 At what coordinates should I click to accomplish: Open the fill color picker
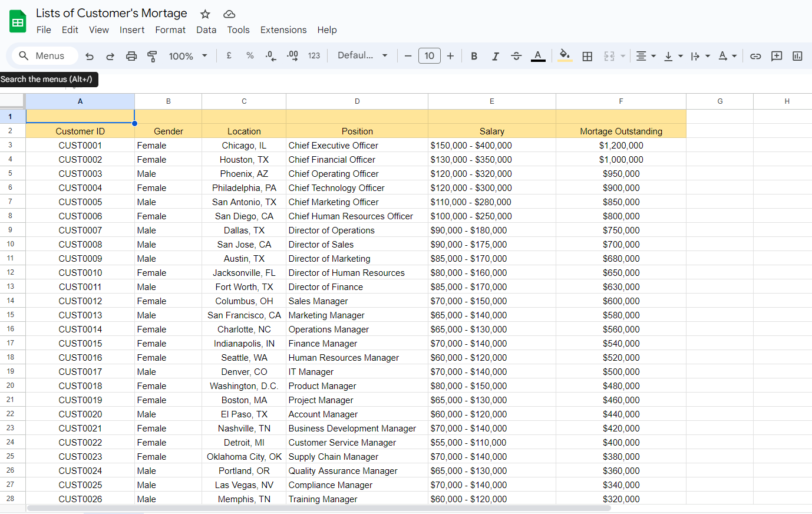(x=565, y=56)
